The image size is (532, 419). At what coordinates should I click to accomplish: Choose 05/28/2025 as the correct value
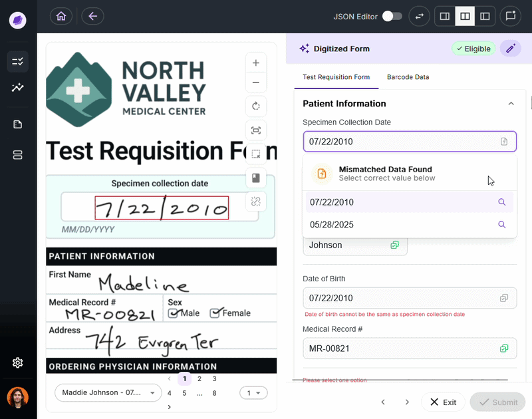pos(332,225)
